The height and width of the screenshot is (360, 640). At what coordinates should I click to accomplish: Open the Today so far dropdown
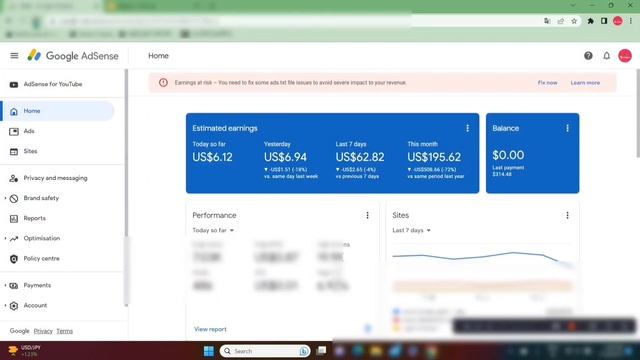pyautogui.click(x=213, y=230)
